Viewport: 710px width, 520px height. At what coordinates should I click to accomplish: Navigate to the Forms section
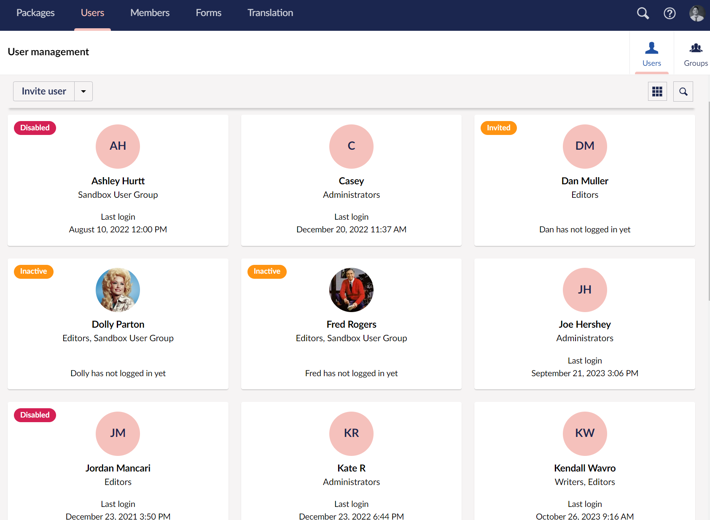pos(208,13)
